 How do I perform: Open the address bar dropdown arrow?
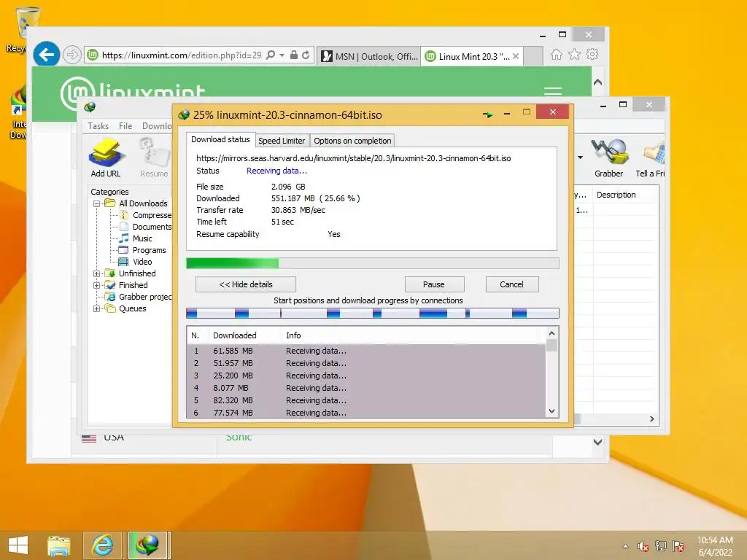tap(282, 55)
